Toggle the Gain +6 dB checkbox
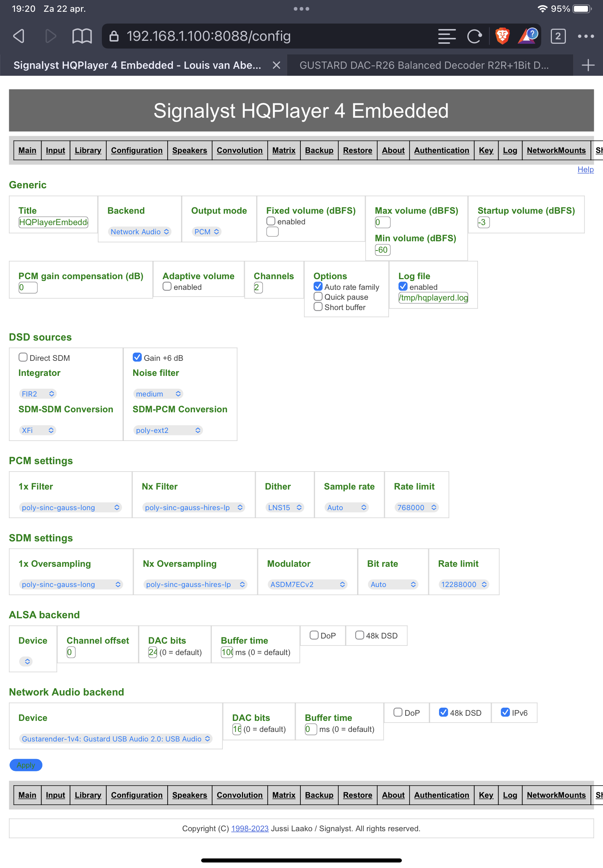This screenshot has width=603, height=868. [137, 357]
